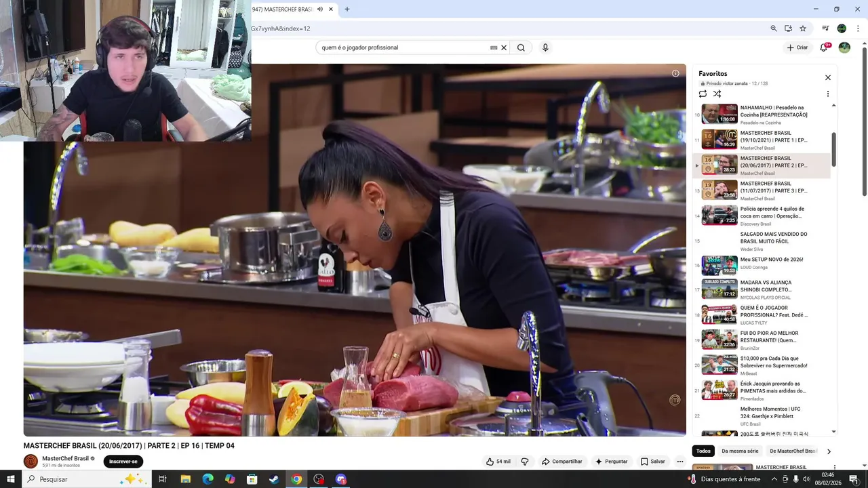The width and height of the screenshot is (868, 488).
Task: Play NAHAMALHO Pesadelo na Cozinha video
Action: pyautogui.click(x=762, y=114)
